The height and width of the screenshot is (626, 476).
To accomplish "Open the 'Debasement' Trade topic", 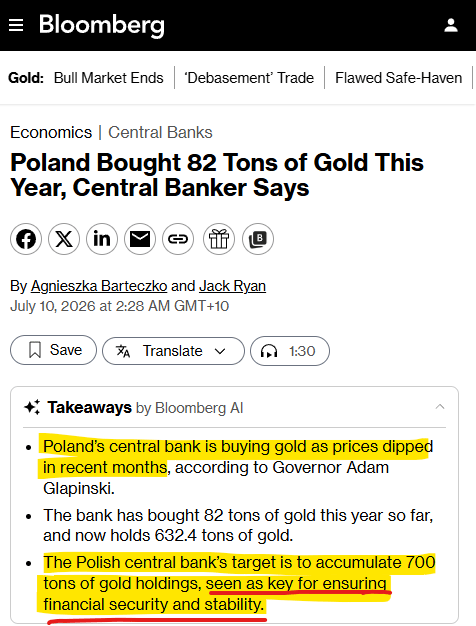I will pyautogui.click(x=249, y=78).
